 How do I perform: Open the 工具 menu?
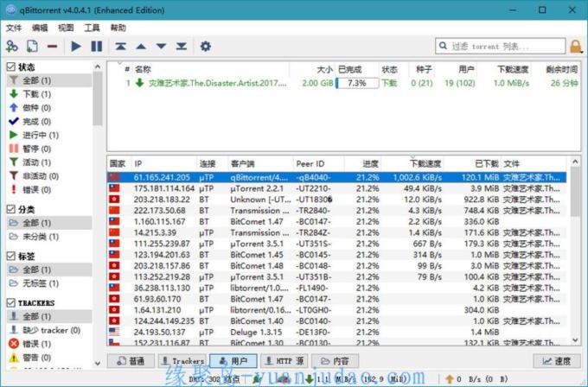[x=92, y=29]
